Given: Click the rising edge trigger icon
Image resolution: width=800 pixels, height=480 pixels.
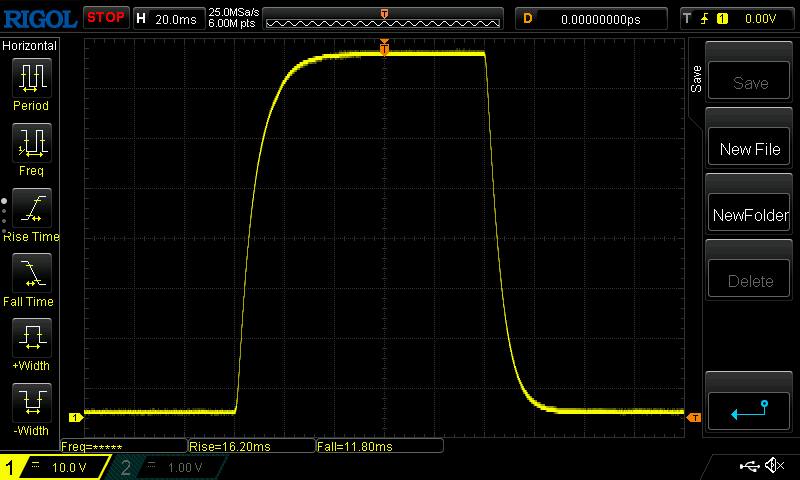Looking at the screenshot, I should coord(705,19).
